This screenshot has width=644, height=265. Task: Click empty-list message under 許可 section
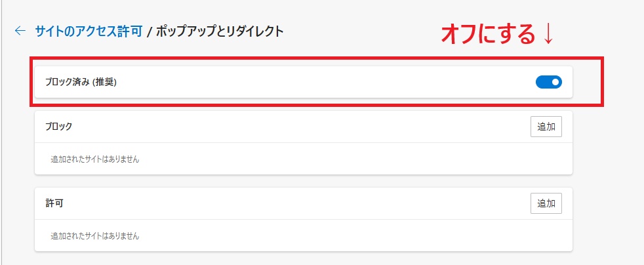pos(94,235)
